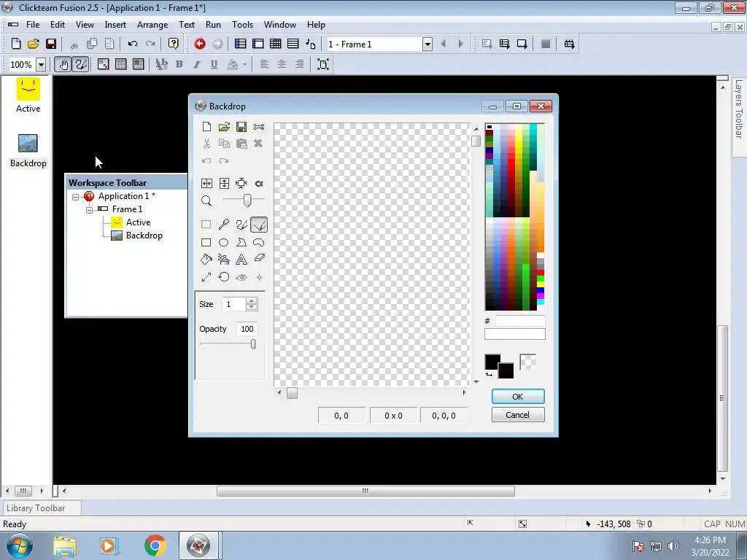
Task: Open the zoom 100% dropdown
Action: [x=41, y=65]
